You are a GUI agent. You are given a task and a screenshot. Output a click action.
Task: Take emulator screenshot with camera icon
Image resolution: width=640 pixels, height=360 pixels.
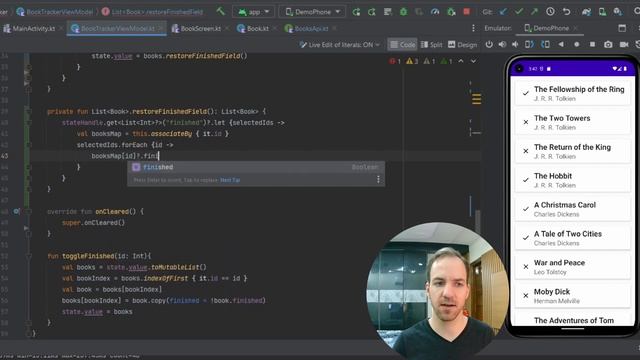click(x=608, y=44)
